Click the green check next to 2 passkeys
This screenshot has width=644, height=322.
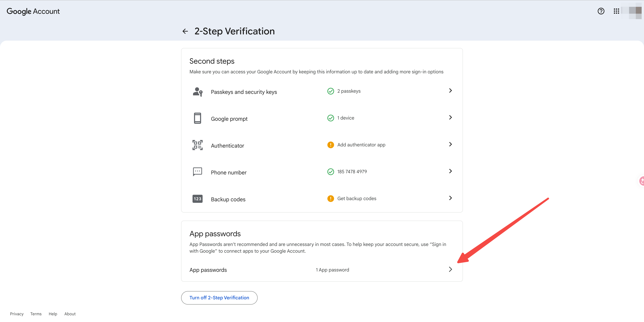tap(331, 91)
